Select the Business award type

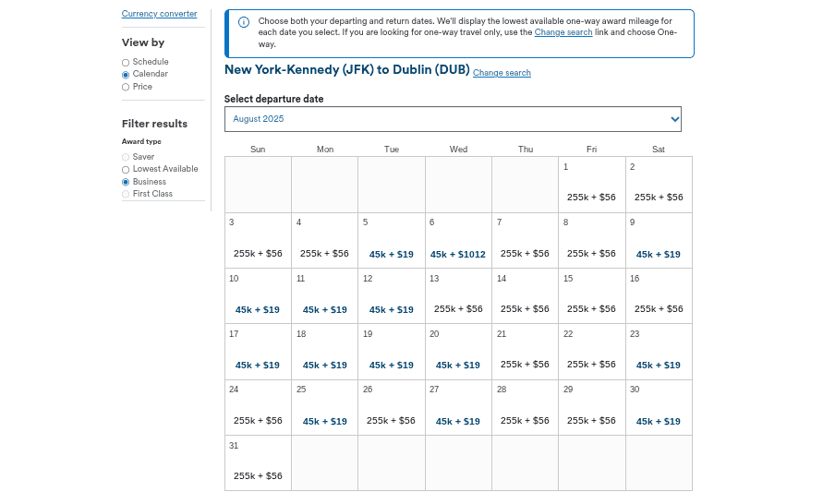[126, 182]
